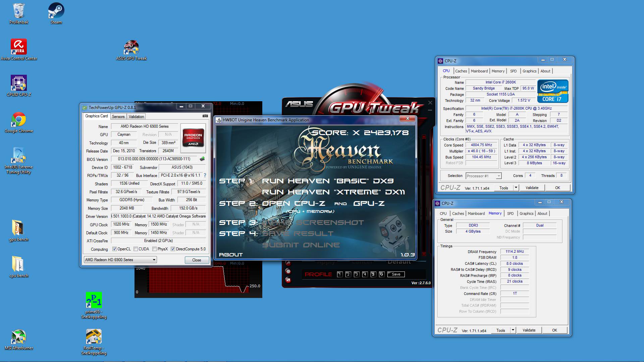Toggle the OpenCL checkbox in GPU-Z
Viewport: 644px width, 362px height.
tap(114, 249)
